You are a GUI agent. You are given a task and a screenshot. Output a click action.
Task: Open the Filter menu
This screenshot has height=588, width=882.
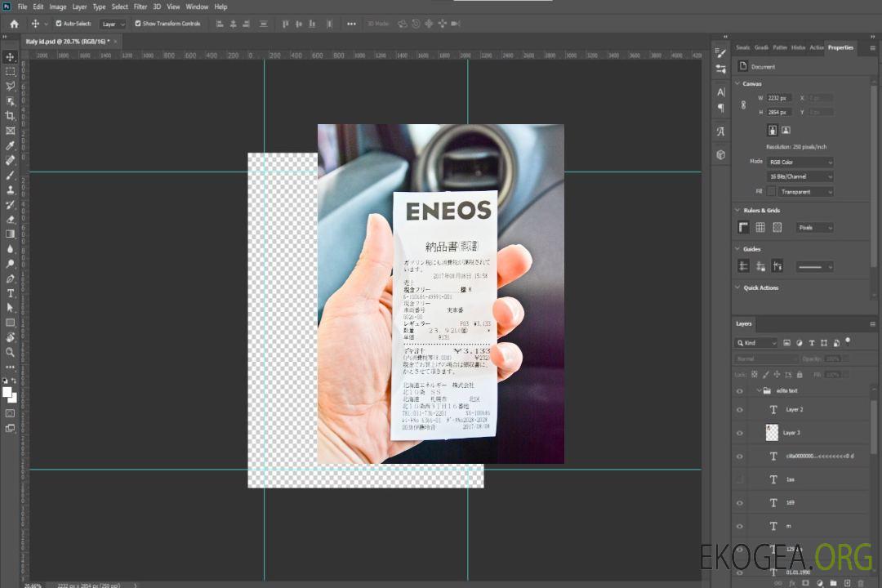point(140,7)
